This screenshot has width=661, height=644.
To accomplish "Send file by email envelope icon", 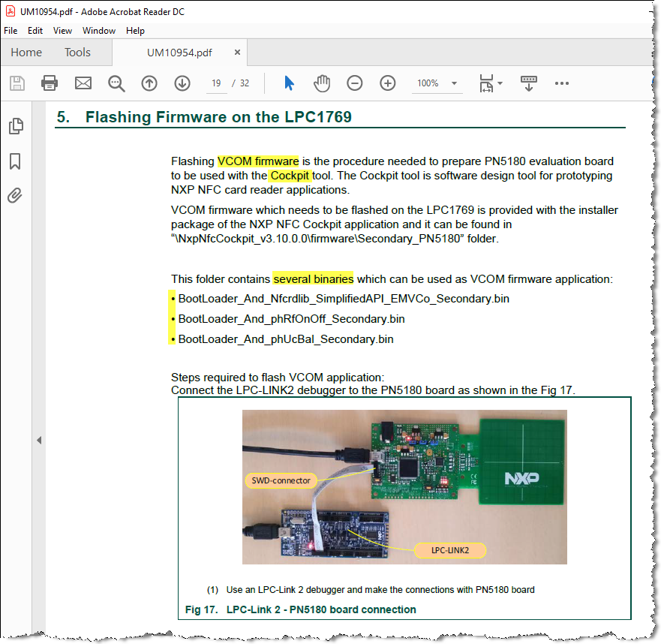I will (83, 83).
